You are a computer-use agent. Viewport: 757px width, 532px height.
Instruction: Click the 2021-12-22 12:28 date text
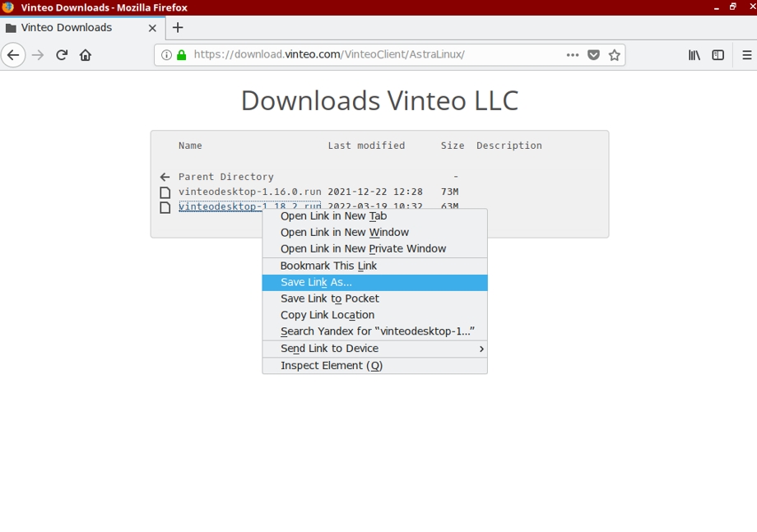(x=375, y=192)
